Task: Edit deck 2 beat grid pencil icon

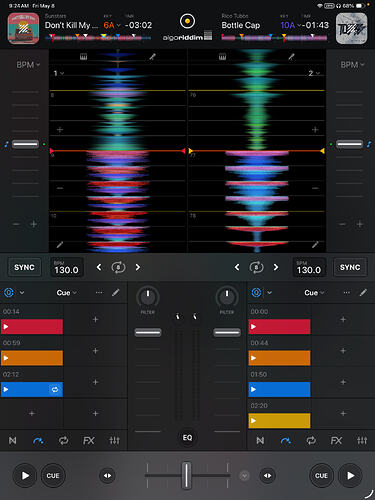Action: [x=315, y=245]
